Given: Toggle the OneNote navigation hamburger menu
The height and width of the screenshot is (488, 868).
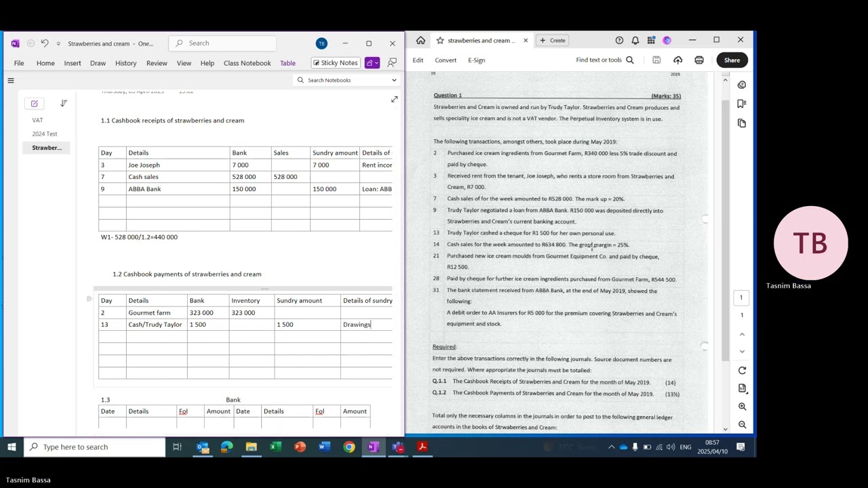Looking at the screenshot, I should point(11,81).
